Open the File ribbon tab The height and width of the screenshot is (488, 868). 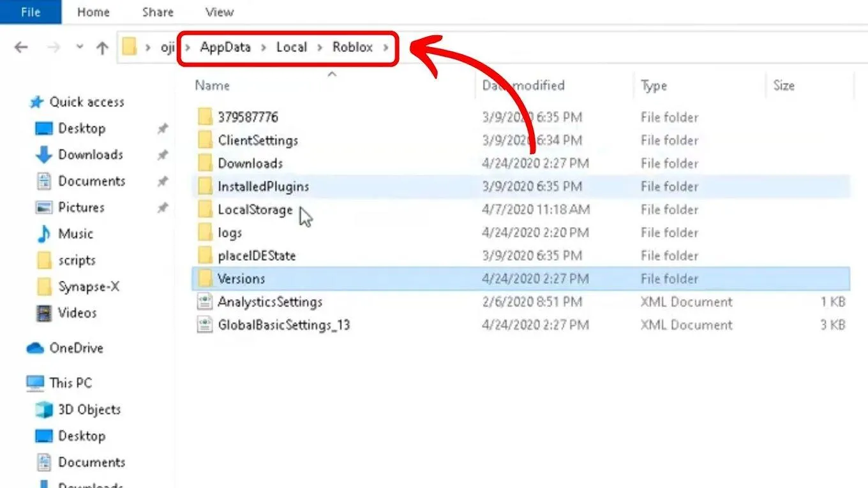31,12
